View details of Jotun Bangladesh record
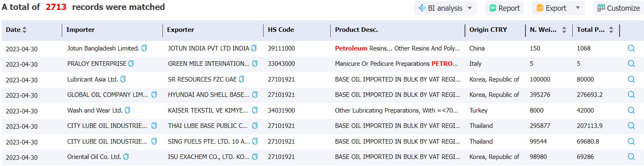The height and width of the screenshot is (166, 644). (x=631, y=48)
